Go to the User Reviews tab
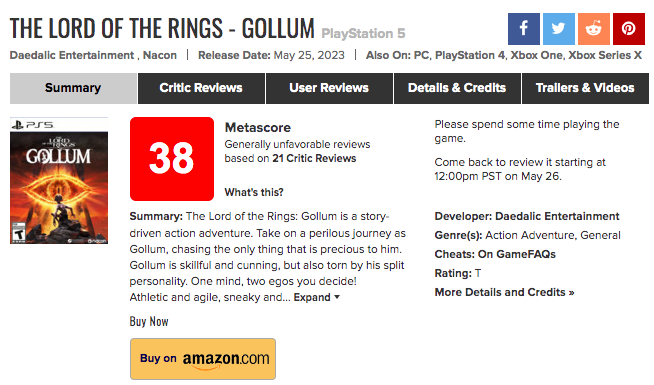This screenshot has width=654, height=385. click(x=329, y=88)
